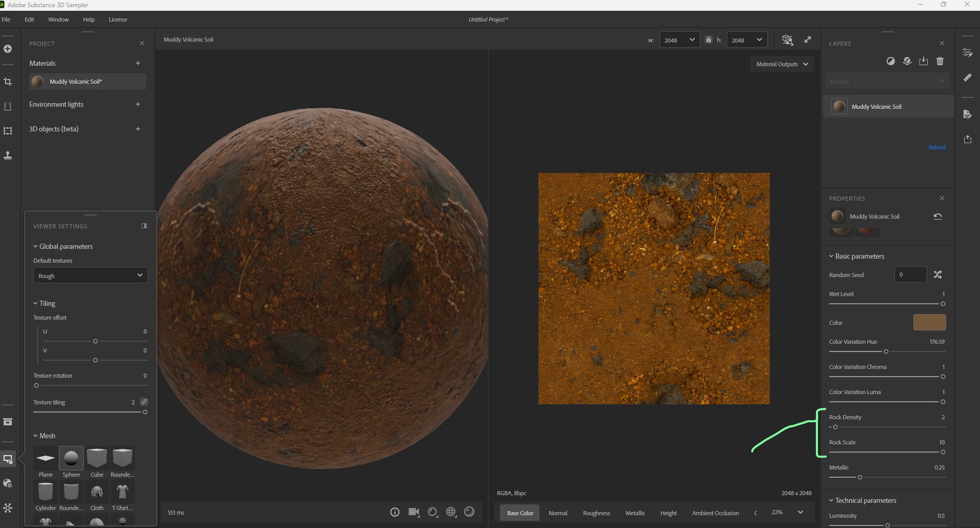Image resolution: width=980 pixels, height=528 pixels.
Task: Collapse the Basic parameters section
Action: point(831,256)
